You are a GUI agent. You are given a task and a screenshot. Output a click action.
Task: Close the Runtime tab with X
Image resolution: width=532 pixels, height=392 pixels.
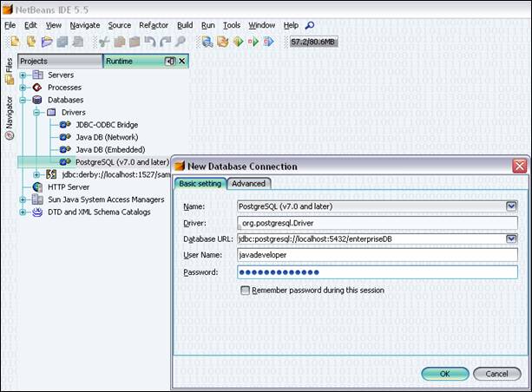[182, 61]
